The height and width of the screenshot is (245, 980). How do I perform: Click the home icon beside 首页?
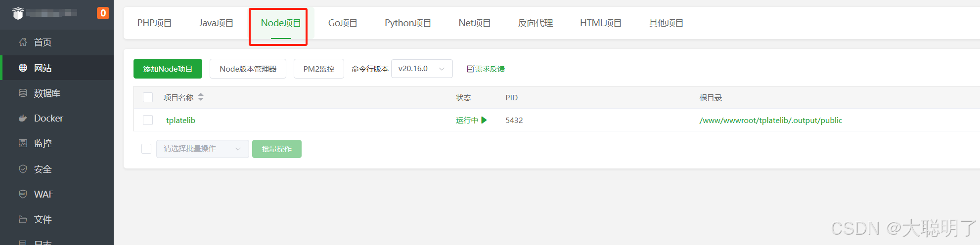coord(23,42)
